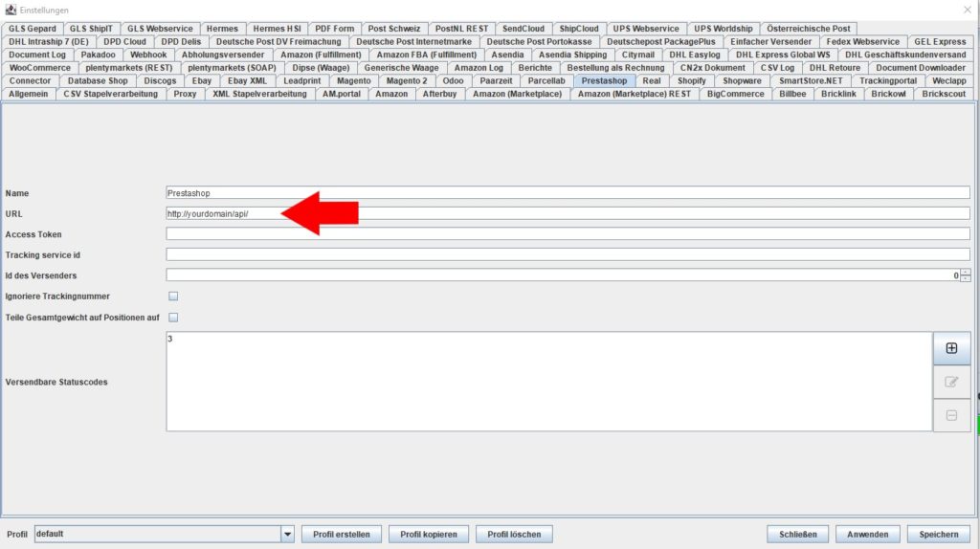Viewport: 980px width, 549px height.
Task: Switch to the Proxy tab
Action: click(185, 94)
